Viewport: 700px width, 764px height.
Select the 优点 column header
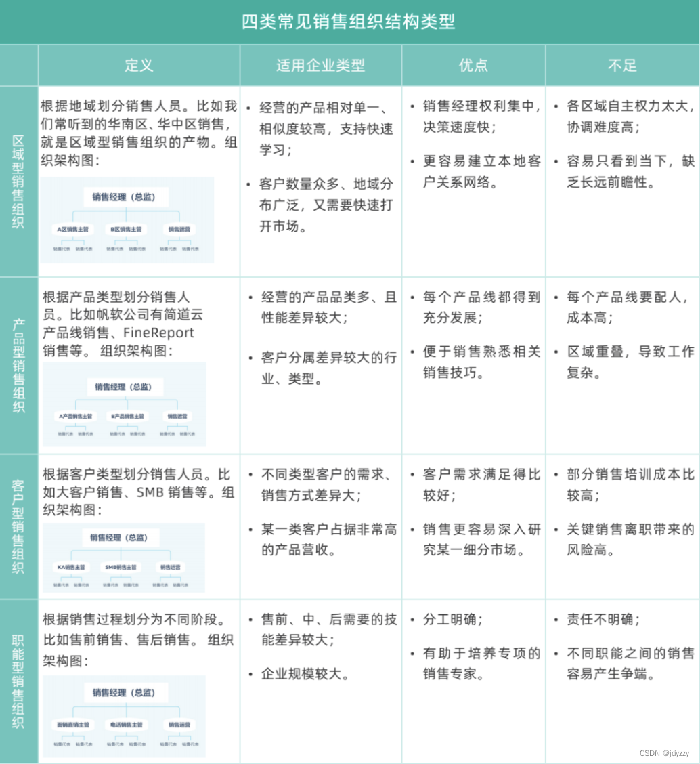[473, 65]
